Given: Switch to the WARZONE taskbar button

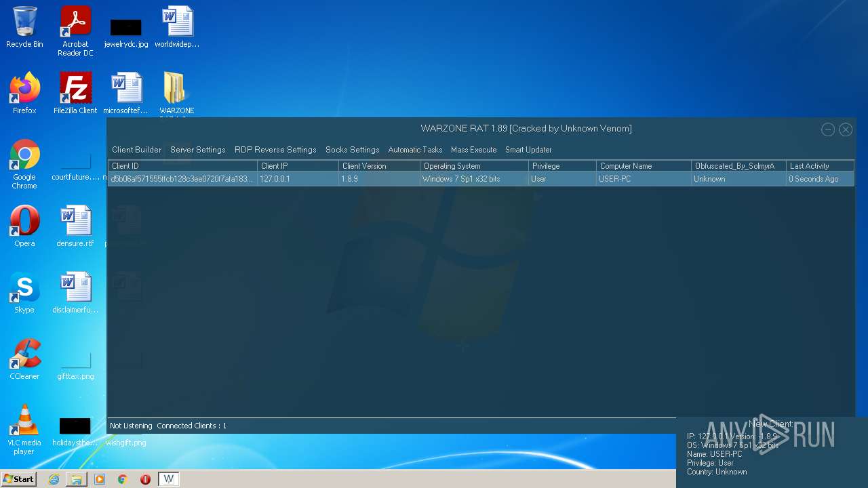Looking at the screenshot, I should point(169,479).
